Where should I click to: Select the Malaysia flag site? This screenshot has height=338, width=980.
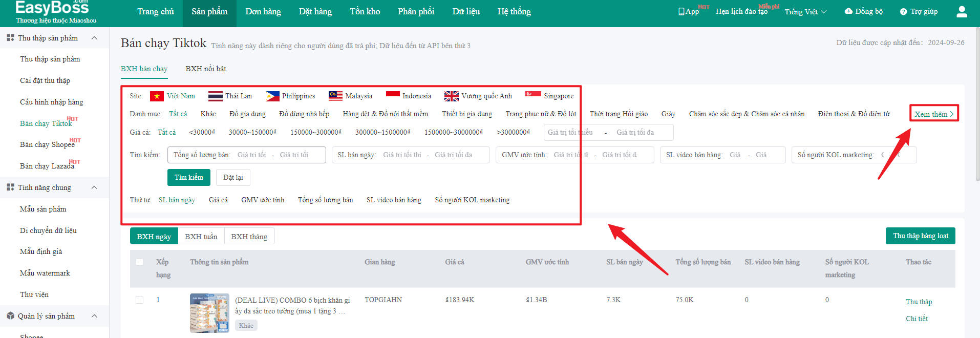coord(335,96)
